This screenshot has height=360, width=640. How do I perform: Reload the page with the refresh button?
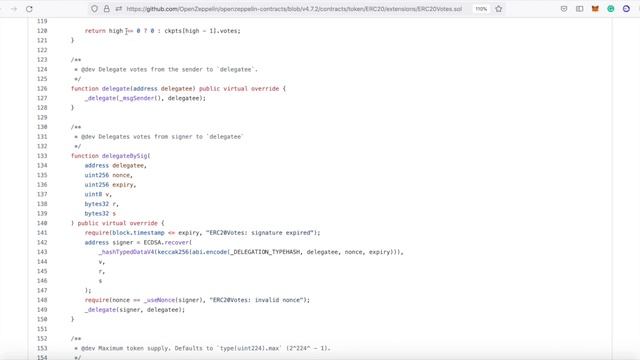(x=29, y=9)
